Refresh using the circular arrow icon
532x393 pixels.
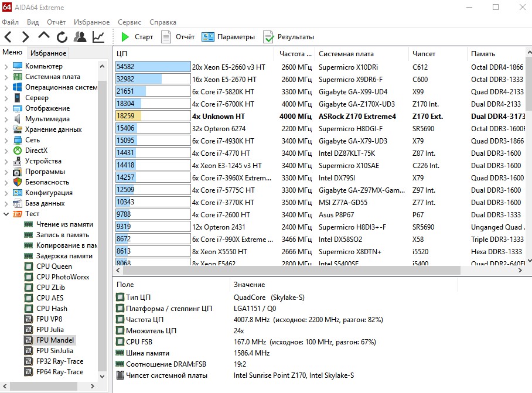[x=62, y=37]
